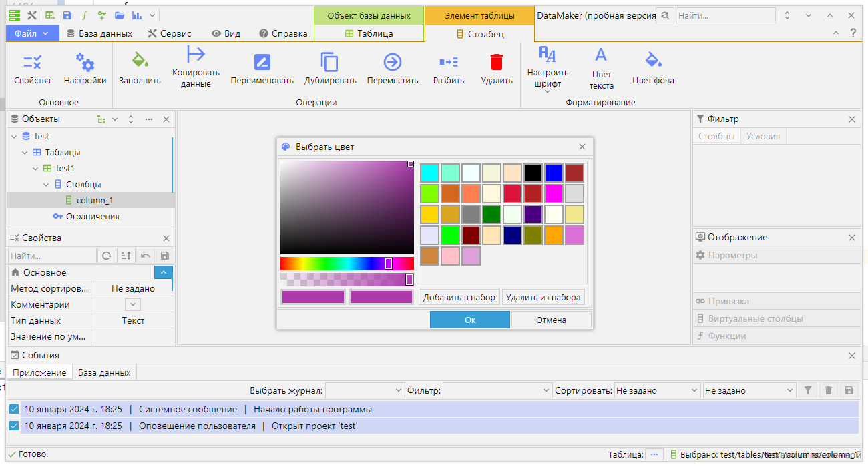Click Найти search field in Свойства panel
Screen dimensions: 868x467
52,256
